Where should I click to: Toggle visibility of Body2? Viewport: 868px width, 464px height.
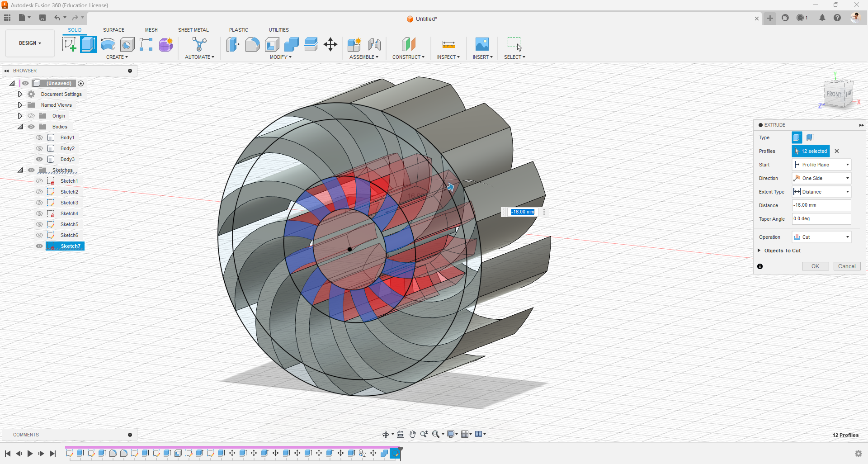point(39,148)
